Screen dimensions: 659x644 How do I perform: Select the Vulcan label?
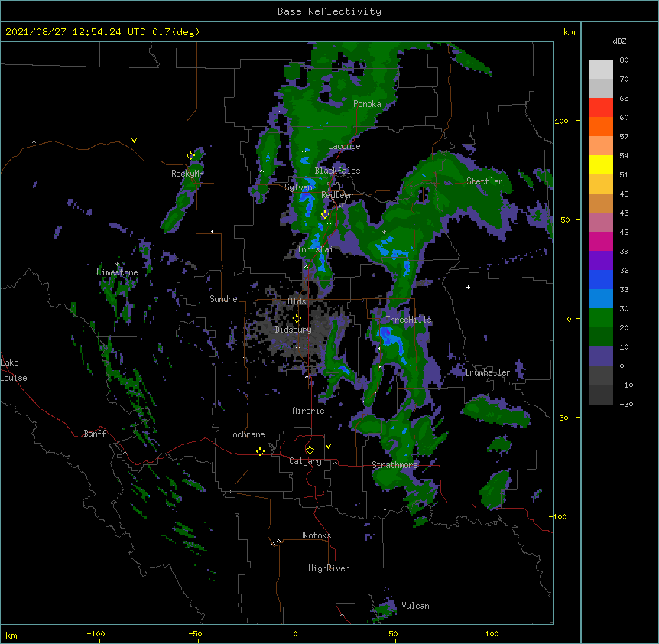415,606
